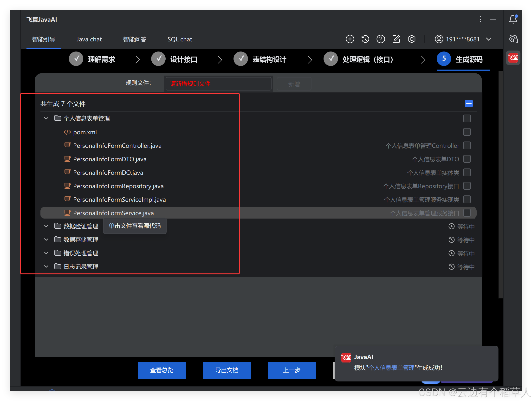This screenshot has width=532, height=401.
Task: Click the 数据验证管理 folder icon
Action: pos(58,226)
